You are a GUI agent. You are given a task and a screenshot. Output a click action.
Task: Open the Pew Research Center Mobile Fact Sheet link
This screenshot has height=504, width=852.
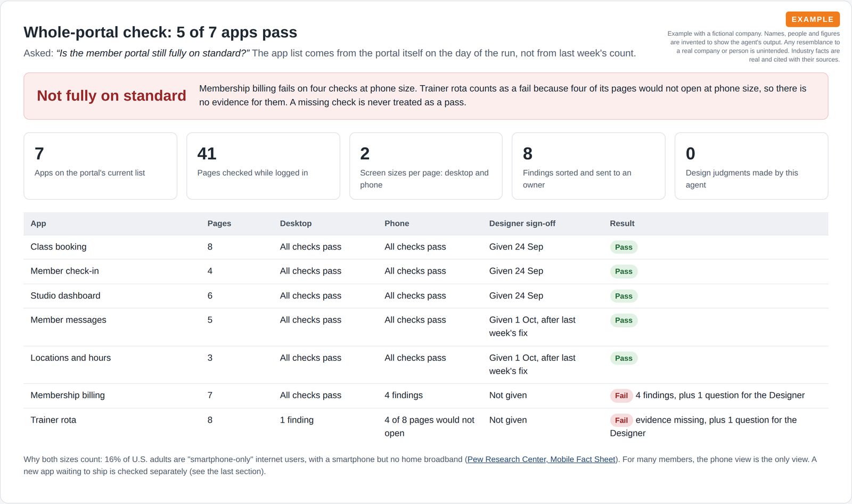(x=542, y=459)
